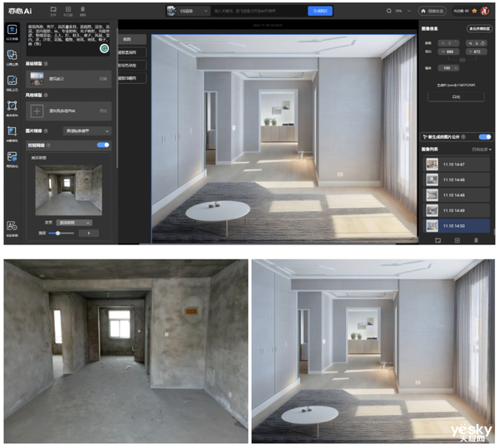Toggle the width-height link icon
The height and width of the screenshot is (448, 499).
tap(462, 60)
